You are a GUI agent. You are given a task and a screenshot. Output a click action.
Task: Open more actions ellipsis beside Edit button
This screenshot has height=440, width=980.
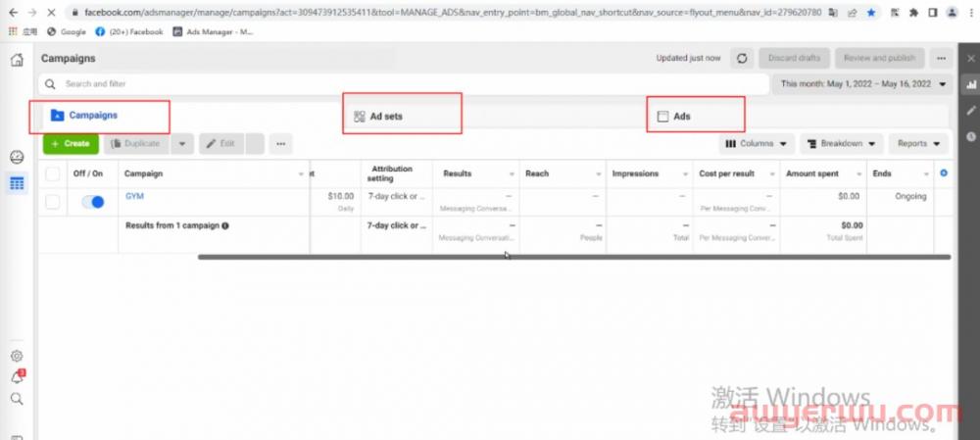tap(280, 144)
